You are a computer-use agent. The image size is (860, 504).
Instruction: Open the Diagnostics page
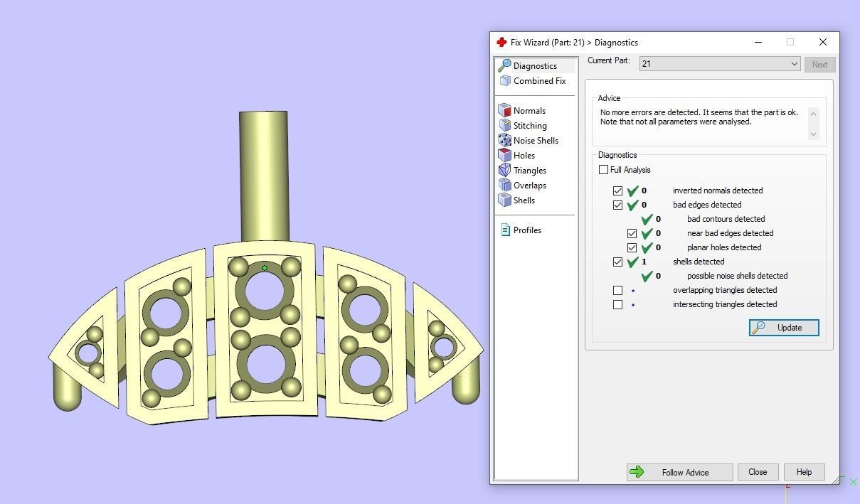click(x=536, y=65)
